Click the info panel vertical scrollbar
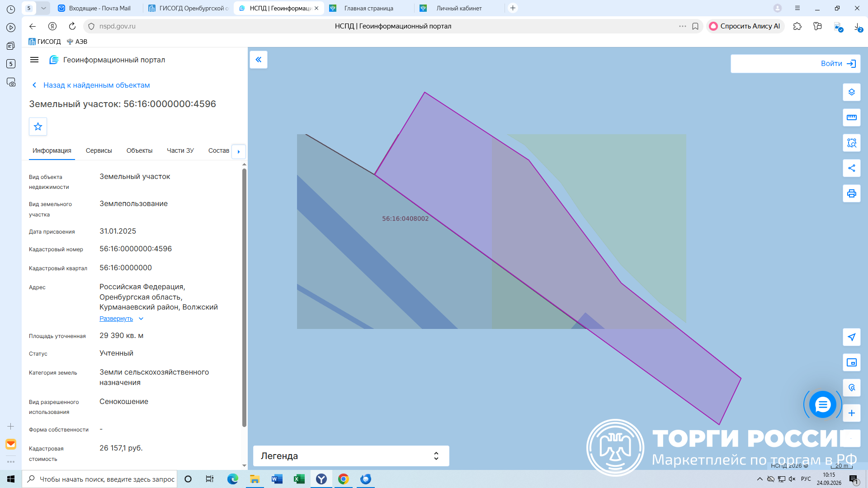The image size is (868, 488). pos(244,298)
